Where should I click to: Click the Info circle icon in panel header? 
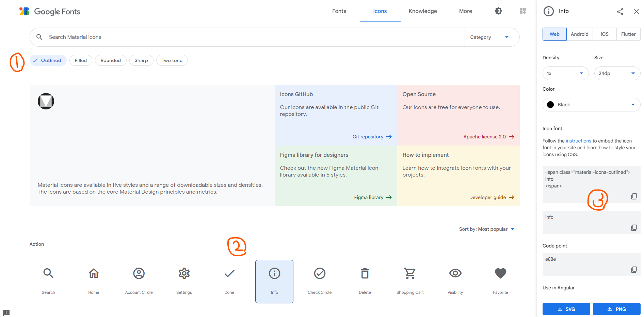coord(549,11)
